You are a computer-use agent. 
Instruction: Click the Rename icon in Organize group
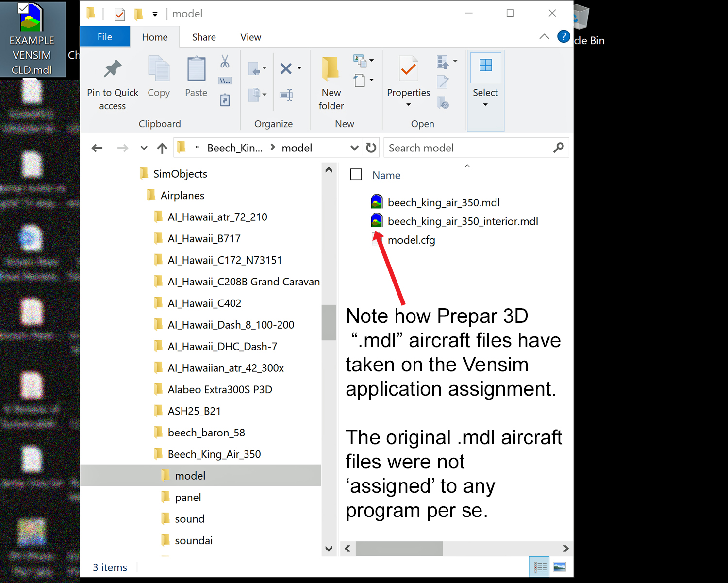[x=286, y=95]
